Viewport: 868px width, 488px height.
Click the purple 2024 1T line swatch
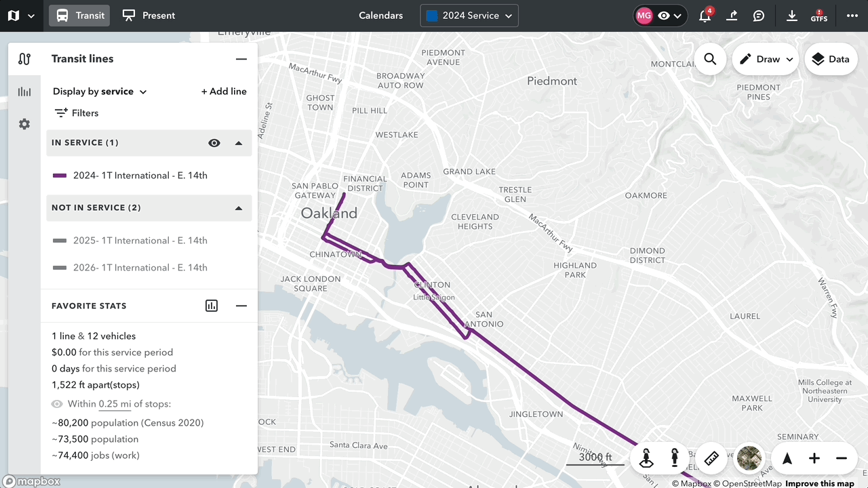[60, 176]
